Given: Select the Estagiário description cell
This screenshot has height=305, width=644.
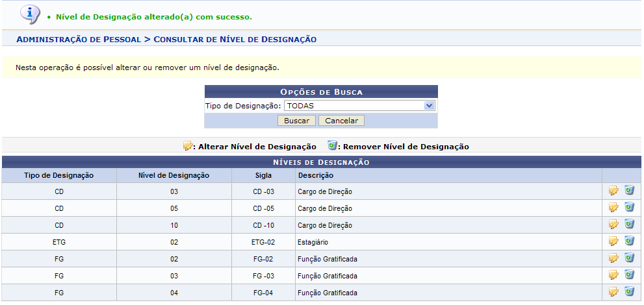Looking at the screenshot, I should [x=313, y=242].
